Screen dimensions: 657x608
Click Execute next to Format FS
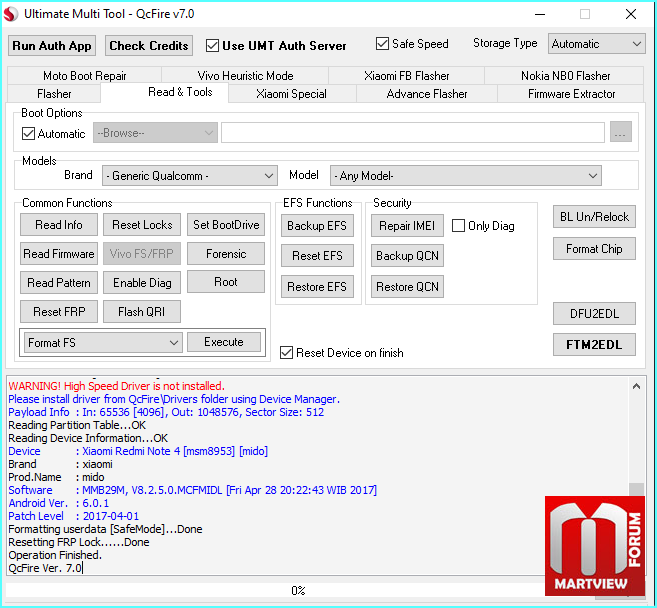coord(224,342)
